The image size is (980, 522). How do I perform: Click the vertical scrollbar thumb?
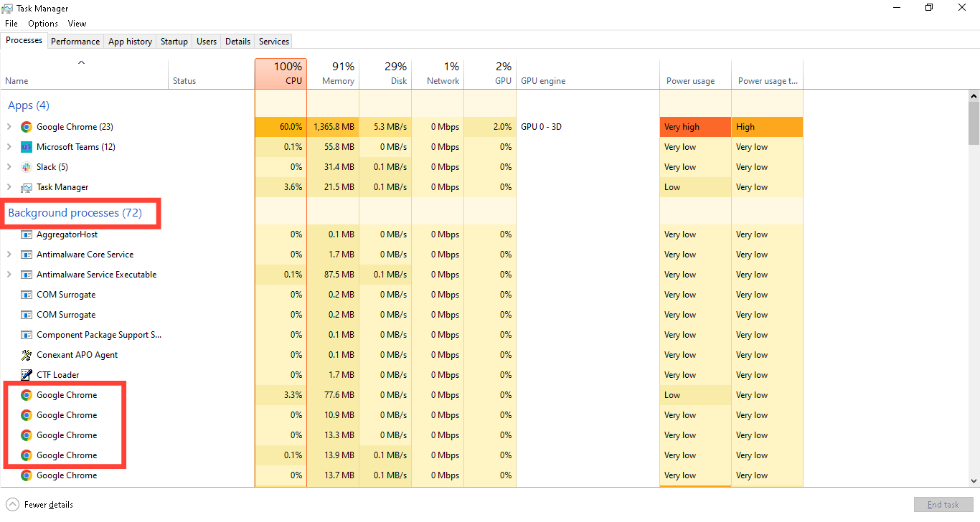974,123
